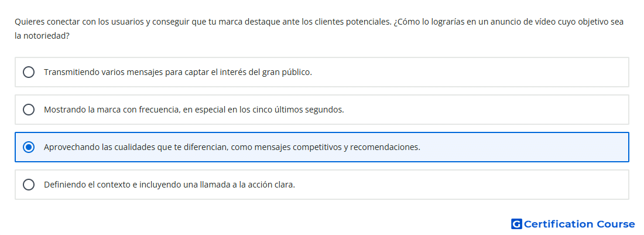Select the radio circle for 'Transmitiendo varios mensajes'
Screen dimensions: 644x235
(x=29, y=72)
